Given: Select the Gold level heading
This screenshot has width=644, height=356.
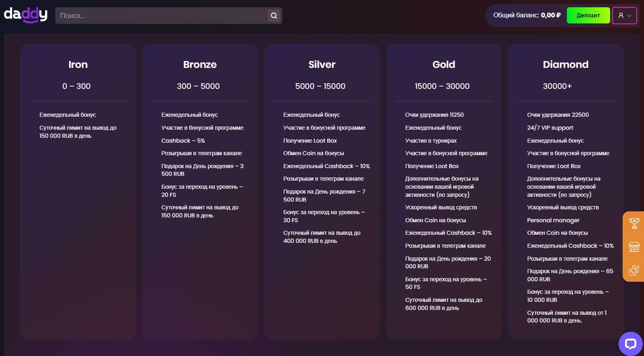Looking at the screenshot, I should tap(444, 65).
